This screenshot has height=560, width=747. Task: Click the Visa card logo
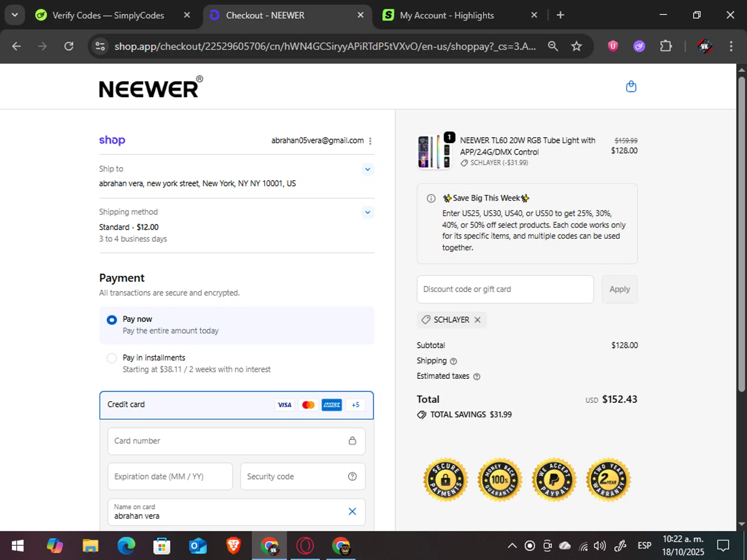(284, 405)
